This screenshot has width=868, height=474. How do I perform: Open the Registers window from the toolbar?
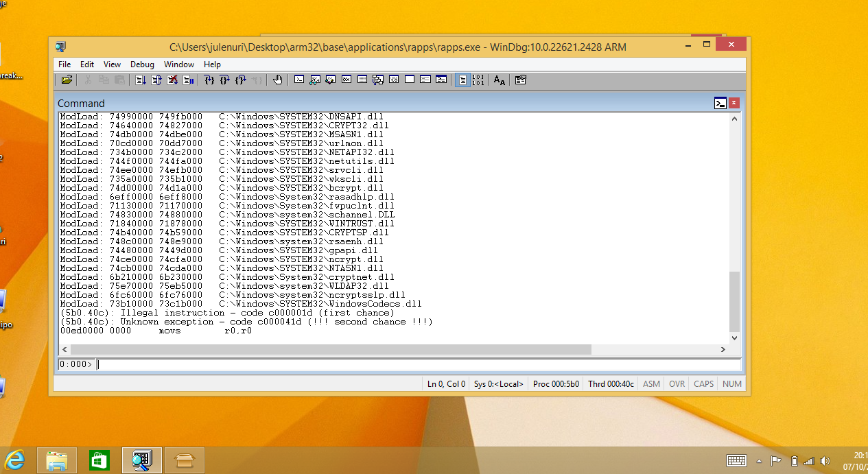[347, 80]
